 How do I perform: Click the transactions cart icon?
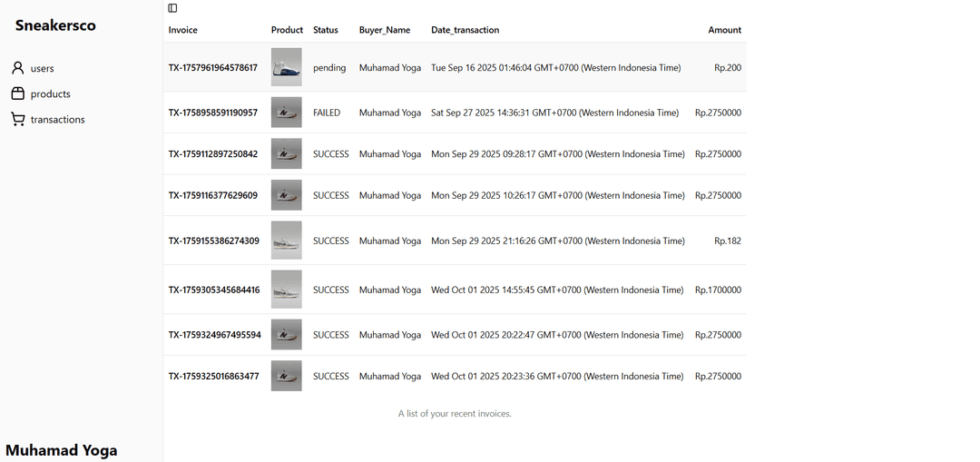(17, 119)
